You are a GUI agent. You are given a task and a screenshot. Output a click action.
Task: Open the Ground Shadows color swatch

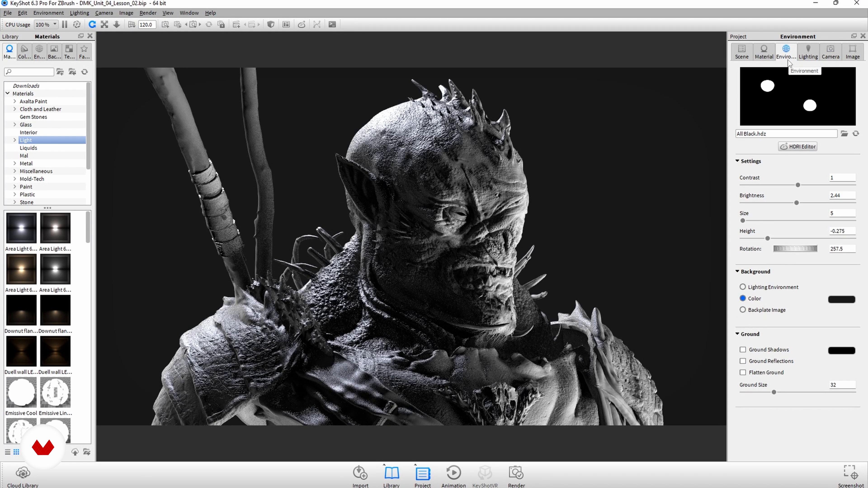pos(841,351)
